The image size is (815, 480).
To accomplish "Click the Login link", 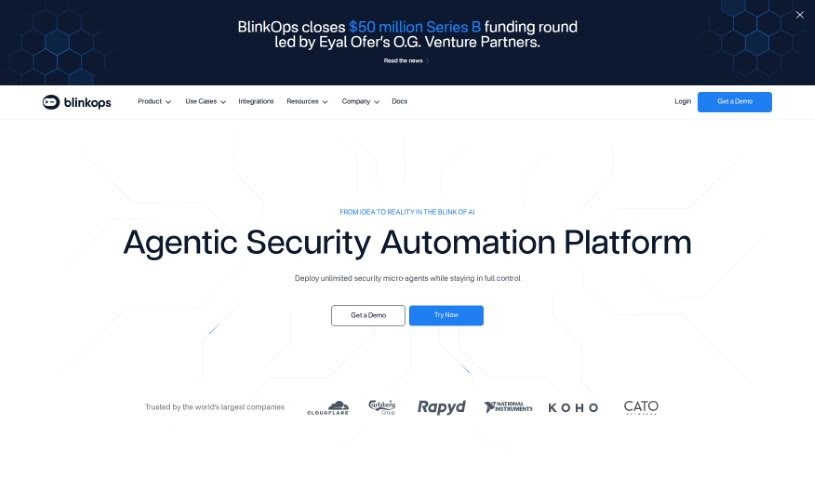I will [682, 101].
